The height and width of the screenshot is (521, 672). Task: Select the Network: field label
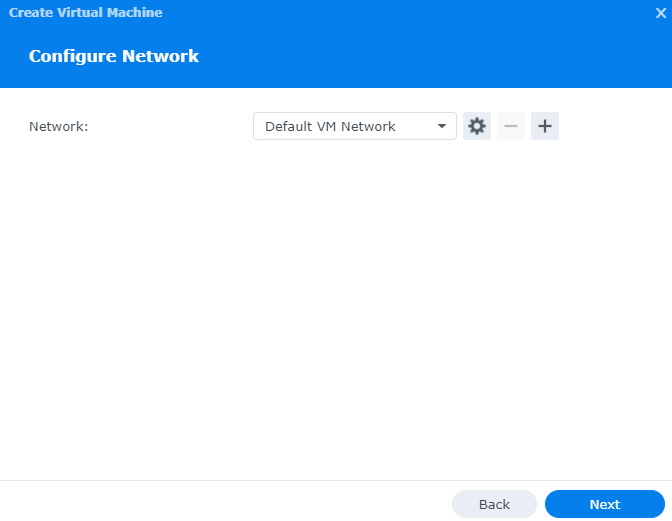[58, 126]
